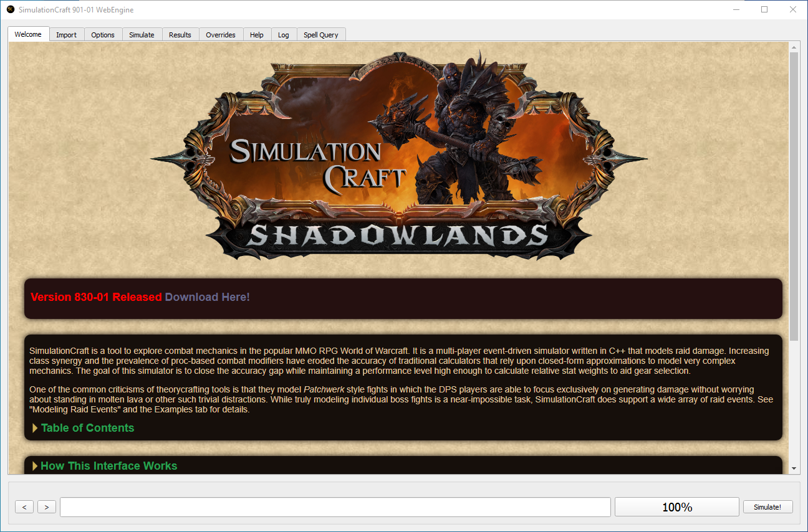Open the Options tab
Image resolution: width=808 pixels, height=532 pixels.
[103, 35]
